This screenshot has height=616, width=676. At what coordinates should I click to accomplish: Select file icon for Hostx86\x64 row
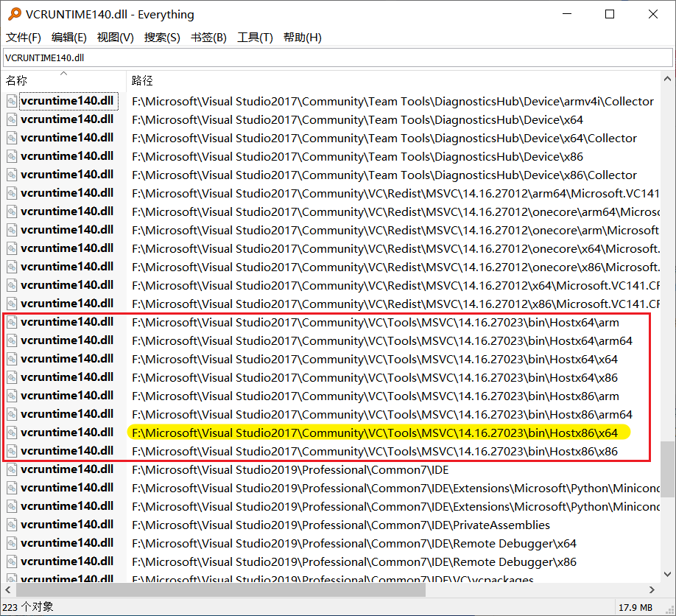pyautogui.click(x=12, y=433)
